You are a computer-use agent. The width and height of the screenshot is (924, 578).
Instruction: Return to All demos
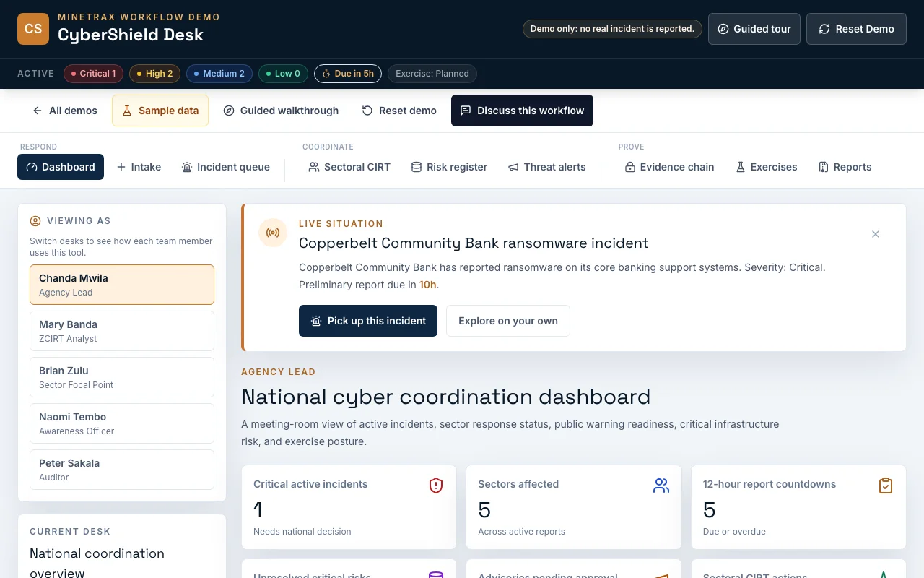(x=65, y=111)
